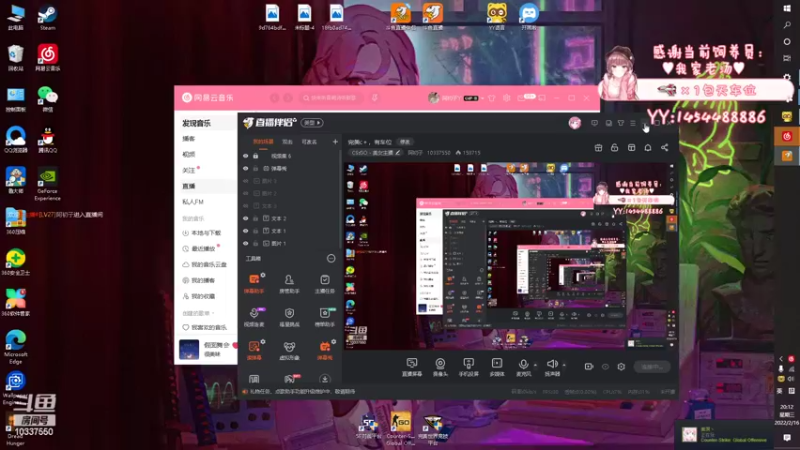
Task: Open the message icon in 直播伴侣 titlebar
Action: pyautogui.click(x=594, y=123)
